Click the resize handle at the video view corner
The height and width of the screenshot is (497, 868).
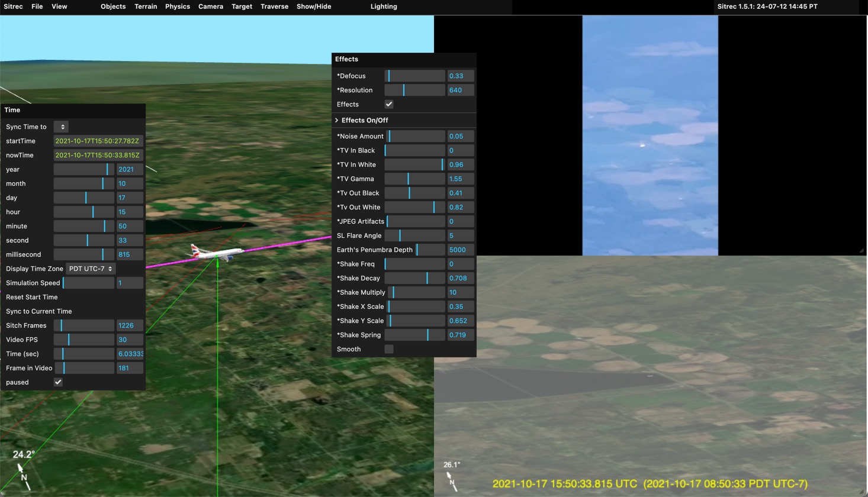(x=861, y=250)
